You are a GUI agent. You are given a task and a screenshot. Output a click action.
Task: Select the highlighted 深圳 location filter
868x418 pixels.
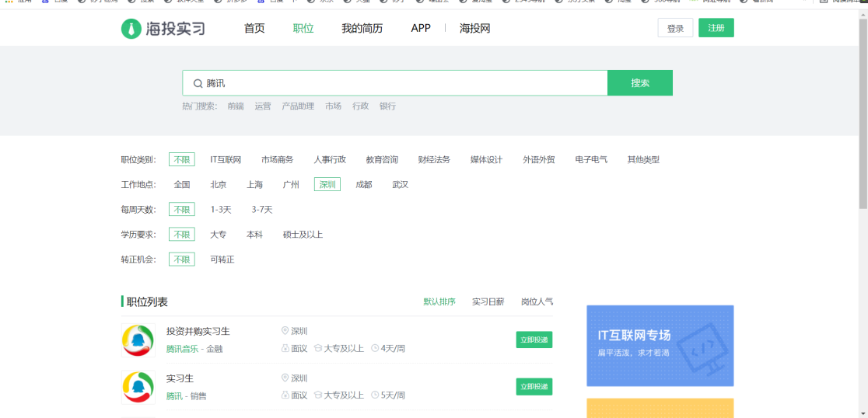(327, 185)
